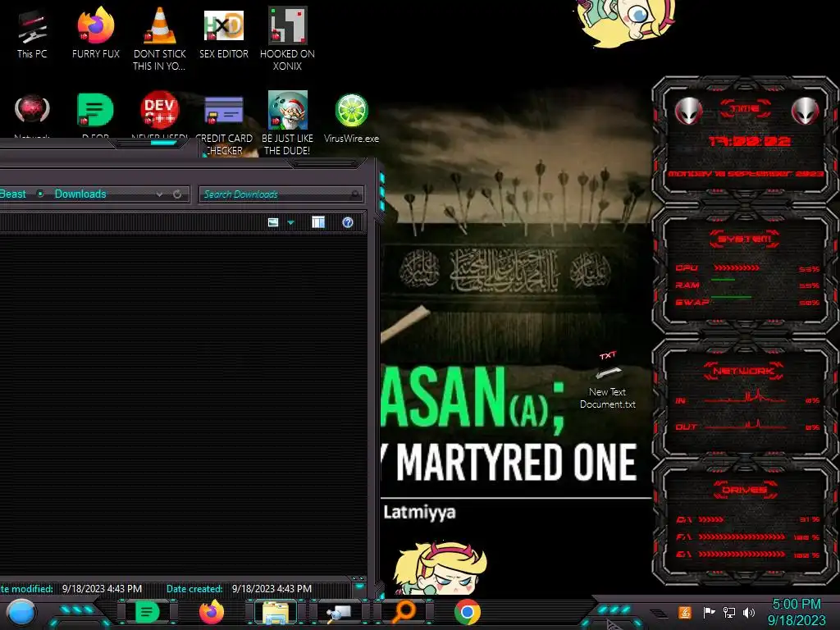Launch VirusWire.exe lime icon
Viewport: 840px width, 630px height.
pyautogui.click(x=351, y=119)
